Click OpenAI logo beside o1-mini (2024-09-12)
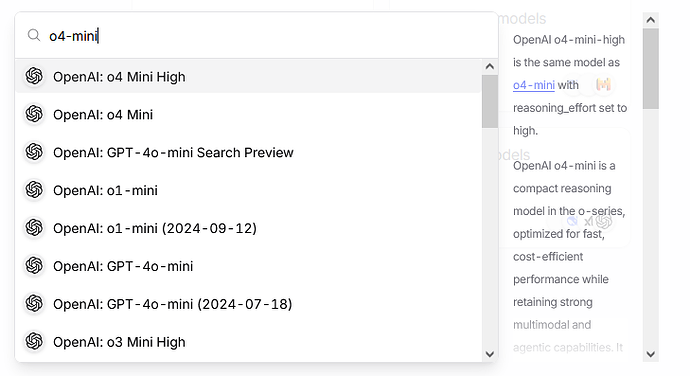690x376 pixels. pyautogui.click(x=34, y=228)
